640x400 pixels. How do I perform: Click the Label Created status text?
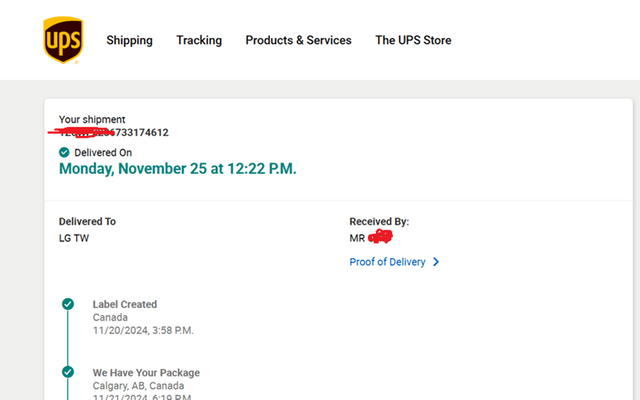pos(125,304)
